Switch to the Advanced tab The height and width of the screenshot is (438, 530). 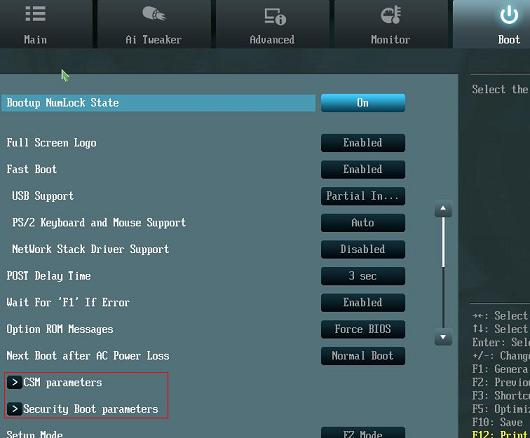[272, 24]
